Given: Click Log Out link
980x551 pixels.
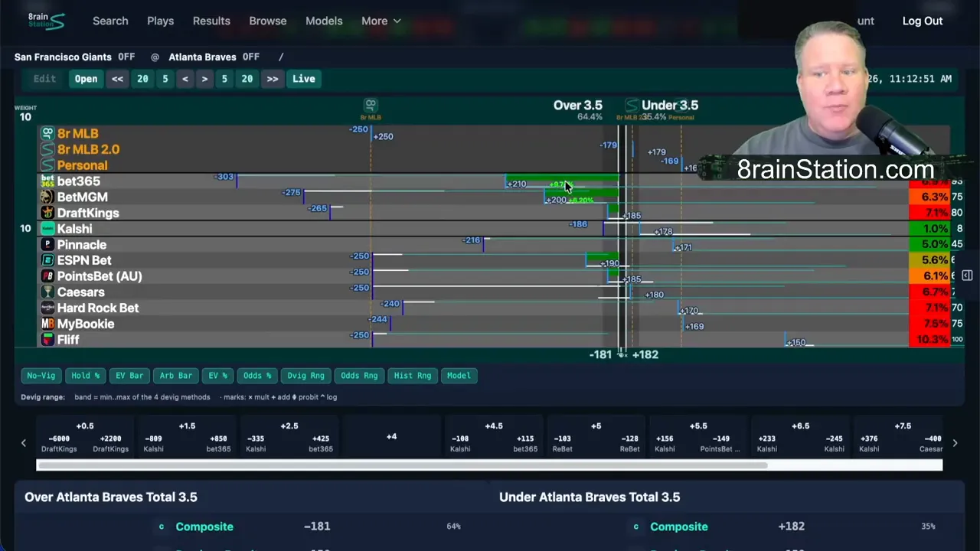Looking at the screenshot, I should pos(923,21).
